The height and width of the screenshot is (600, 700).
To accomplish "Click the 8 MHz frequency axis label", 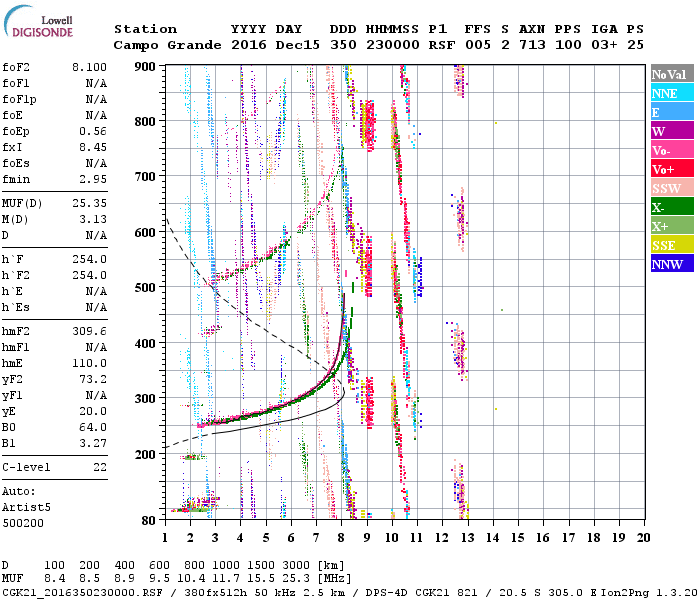I will click(x=342, y=537).
